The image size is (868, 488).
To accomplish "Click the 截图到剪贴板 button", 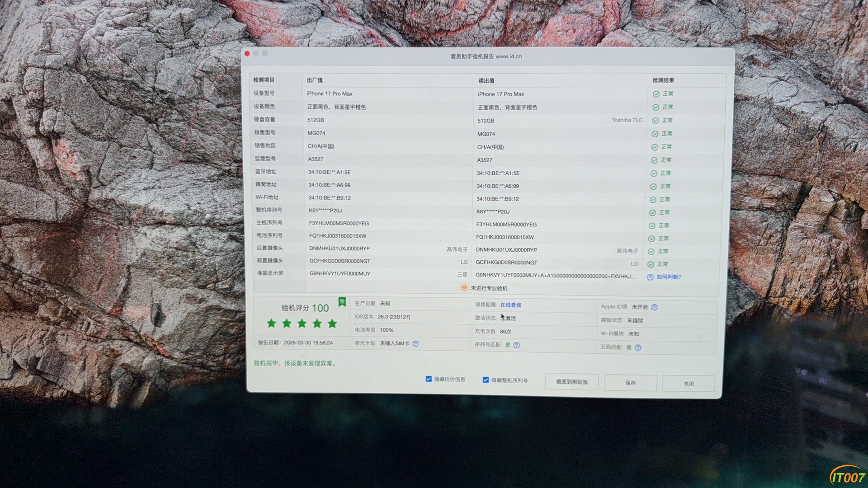I will 571,382.
